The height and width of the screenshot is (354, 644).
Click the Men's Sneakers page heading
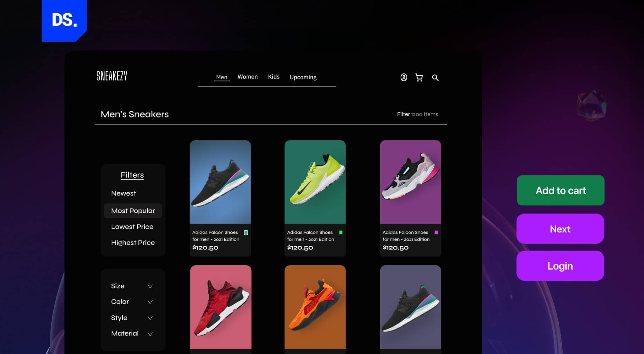pos(135,114)
